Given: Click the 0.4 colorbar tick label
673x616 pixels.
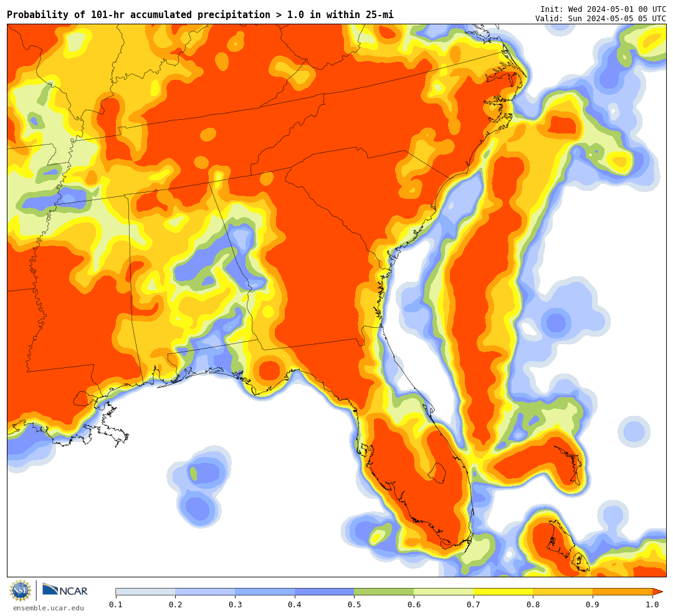Looking at the screenshot, I should [x=295, y=604].
